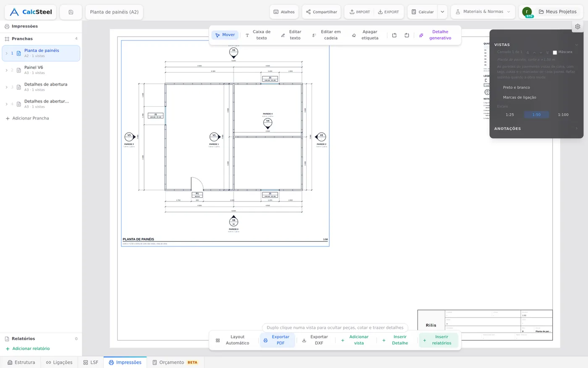This screenshot has width=588, height=368.
Task: Edit the project name Planta de painéis (A2)
Action: click(x=114, y=12)
